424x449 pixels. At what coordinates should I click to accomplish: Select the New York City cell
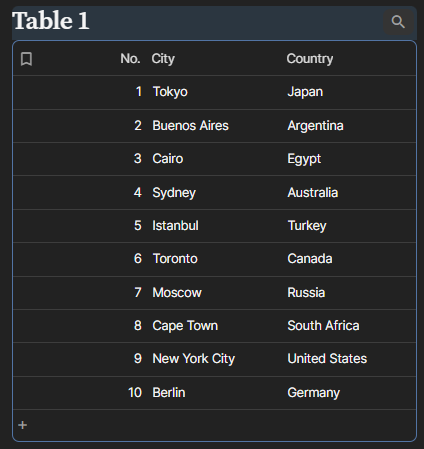pos(194,359)
